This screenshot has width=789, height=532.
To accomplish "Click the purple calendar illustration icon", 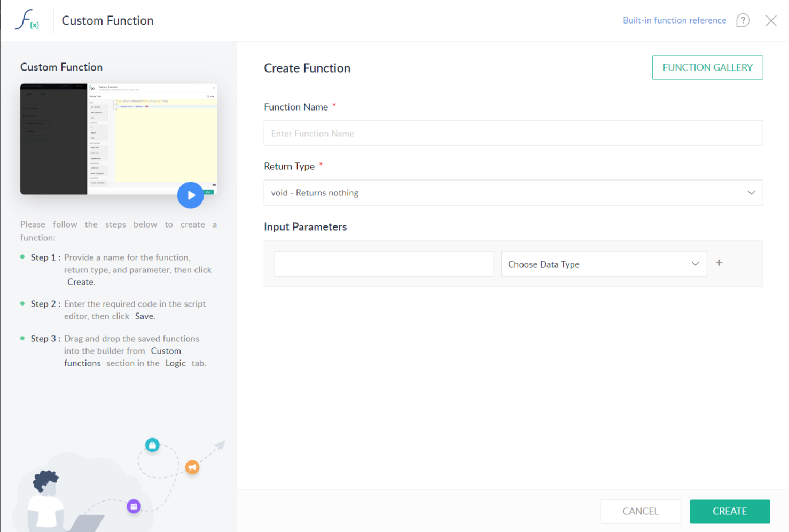I will click(134, 506).
